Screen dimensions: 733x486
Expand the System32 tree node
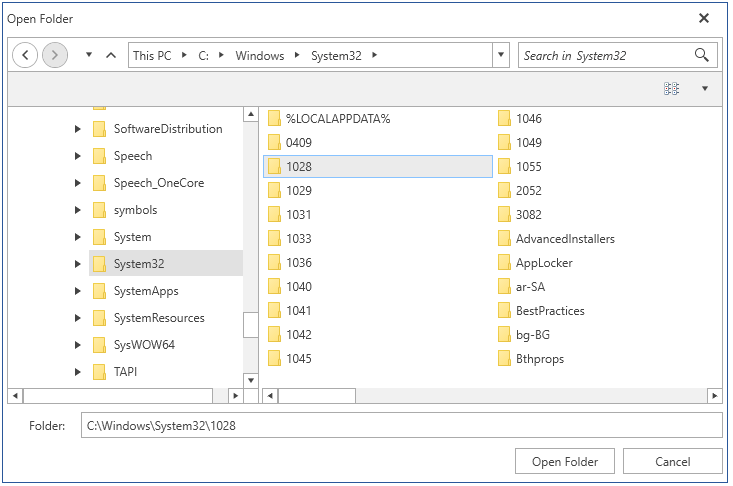[78, 264]
